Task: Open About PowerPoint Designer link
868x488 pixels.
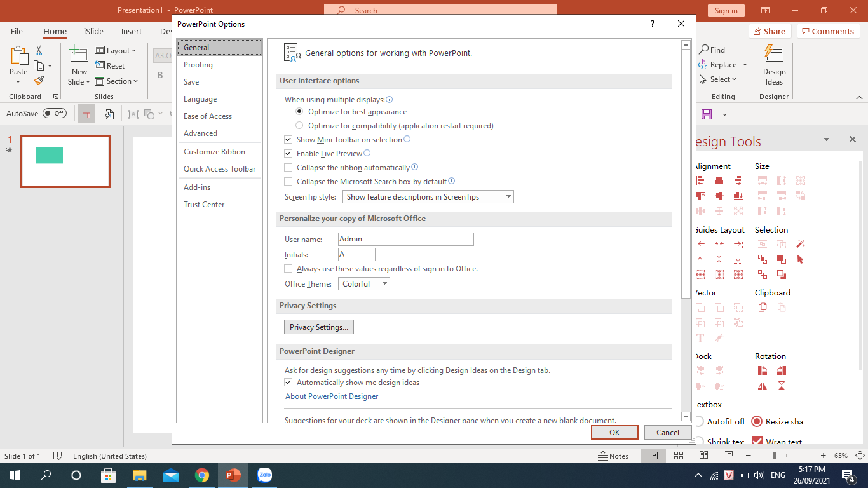Action: tap(332, 396)
